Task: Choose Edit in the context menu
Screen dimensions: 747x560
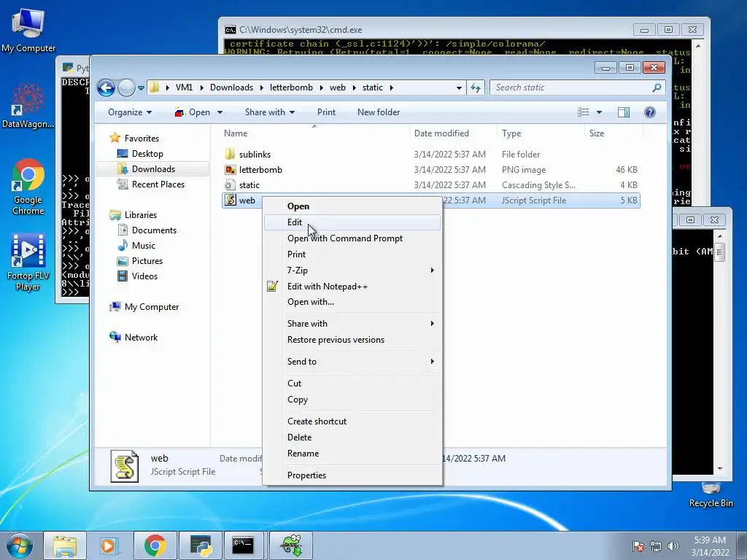Action: 352,222
